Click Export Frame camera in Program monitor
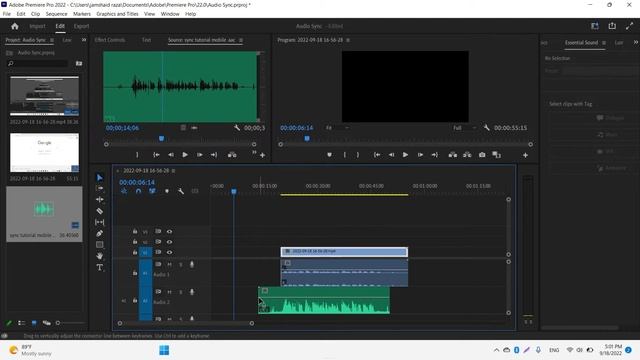 pos(482,155)
